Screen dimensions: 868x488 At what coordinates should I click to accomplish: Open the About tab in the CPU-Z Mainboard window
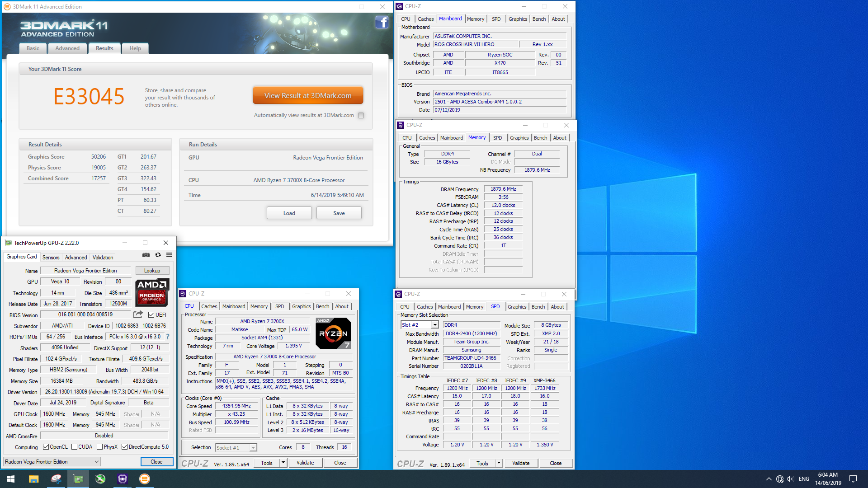click(x=558, y=19)
